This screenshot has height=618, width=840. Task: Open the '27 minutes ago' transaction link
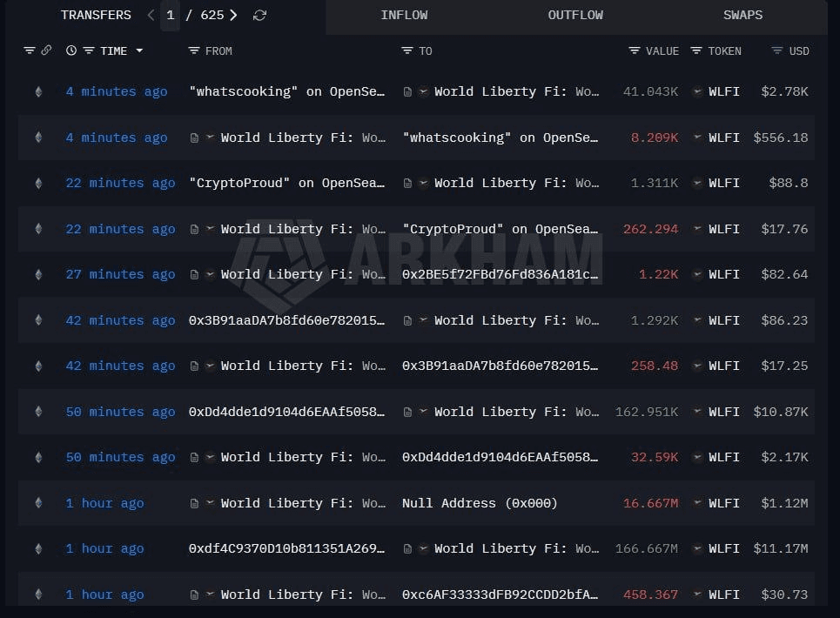coord(120,274)
